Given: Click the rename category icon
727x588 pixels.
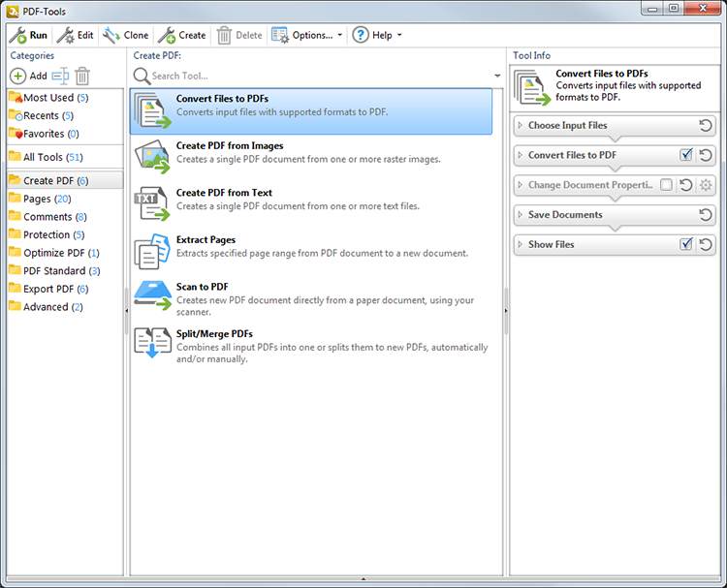Looking at the screenshot, I should tap(60, 76).
